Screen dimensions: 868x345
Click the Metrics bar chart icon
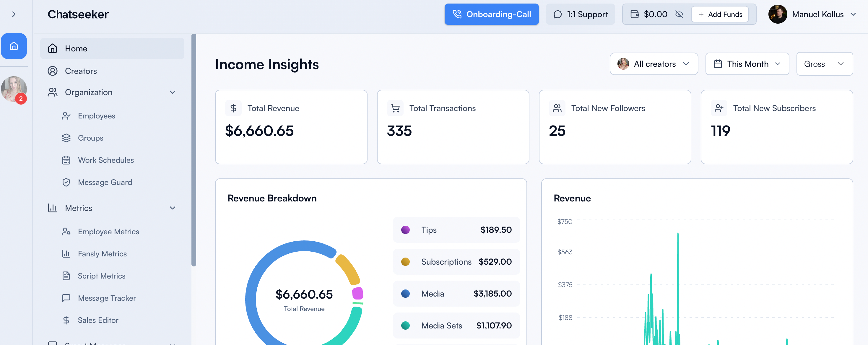[x=53, y=208]
